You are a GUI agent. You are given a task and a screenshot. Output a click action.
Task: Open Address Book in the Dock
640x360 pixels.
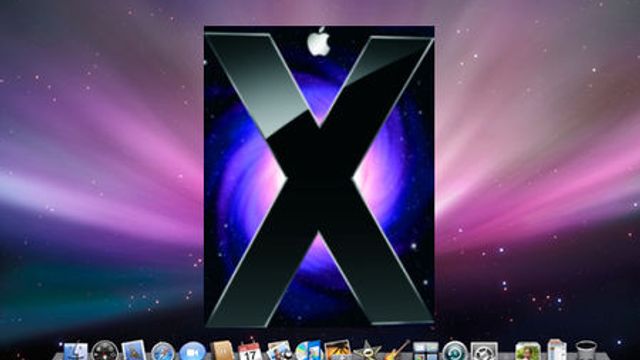click(222, 351)
